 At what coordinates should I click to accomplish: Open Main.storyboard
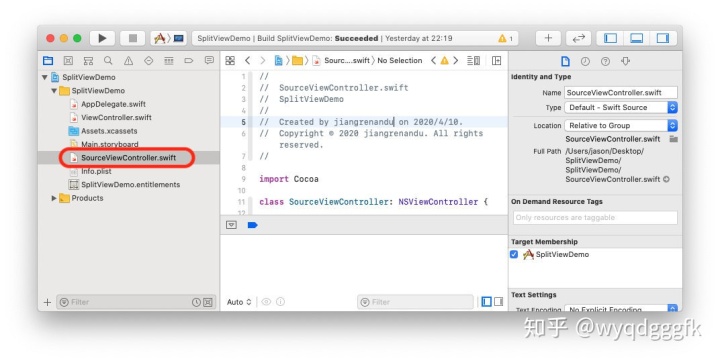(x=109, y=144)
